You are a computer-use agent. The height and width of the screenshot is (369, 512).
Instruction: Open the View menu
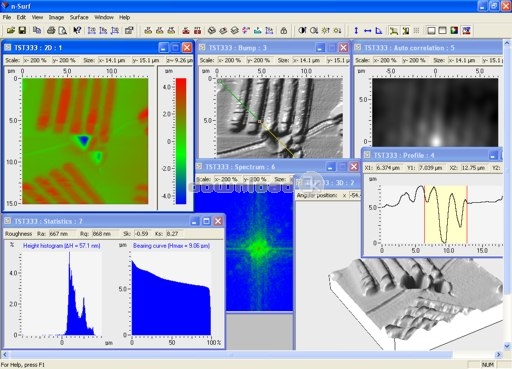pos(37,17)
